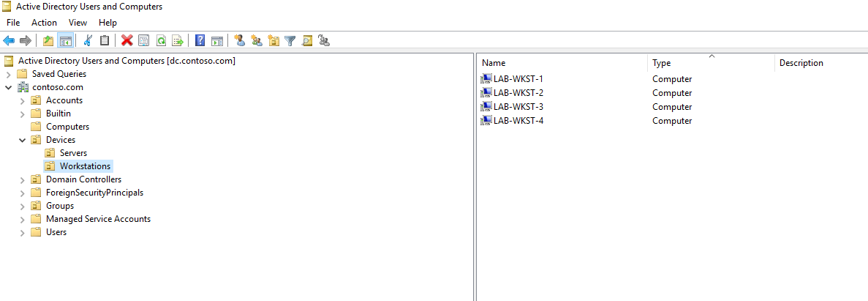Expand the Accounts OU
The width and height of the screenshot is (868, 301).
click(x=22, y=100)
